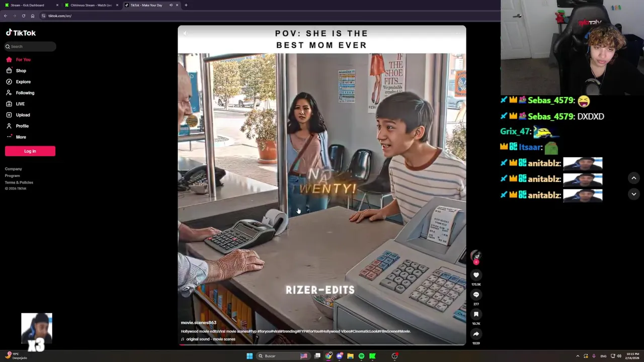This screenshot has width=644, height=362.
Task: Click the Shop bag icon in sidebar
Action: 9,70
